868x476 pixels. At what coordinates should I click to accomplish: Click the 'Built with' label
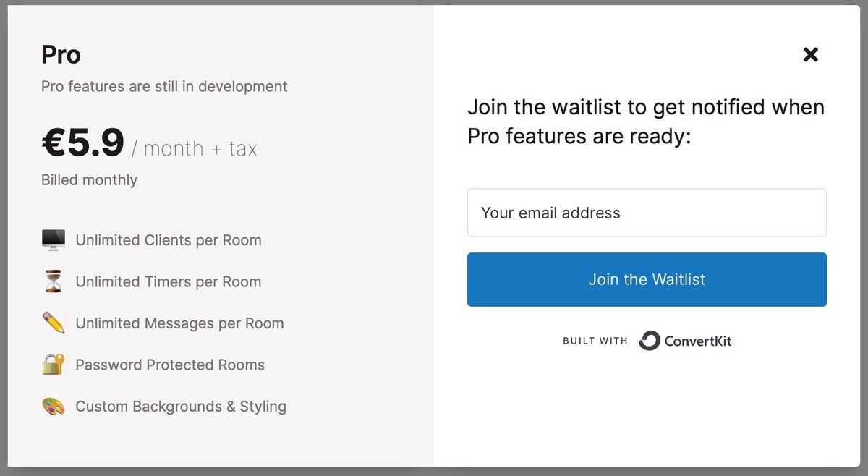(595, 341)
